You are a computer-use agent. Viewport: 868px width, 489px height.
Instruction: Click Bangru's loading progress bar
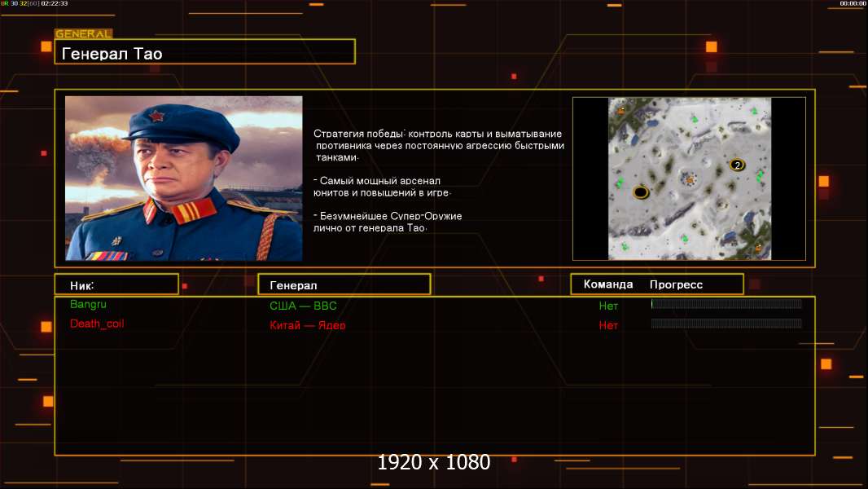(726, 303)
